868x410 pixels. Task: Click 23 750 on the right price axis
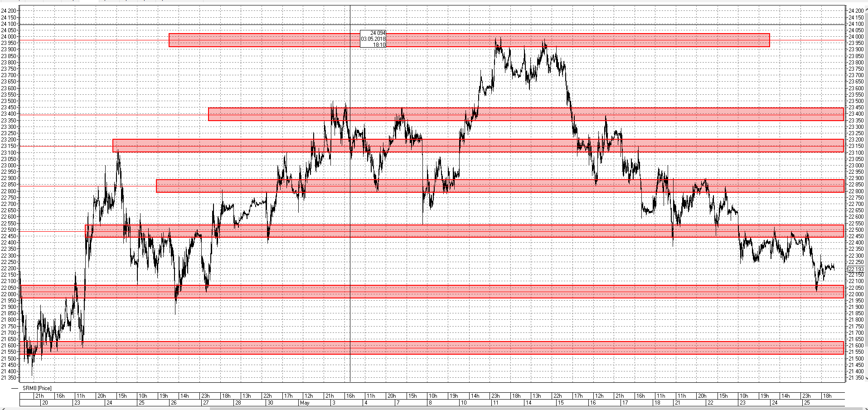click(x=856, y=69)
